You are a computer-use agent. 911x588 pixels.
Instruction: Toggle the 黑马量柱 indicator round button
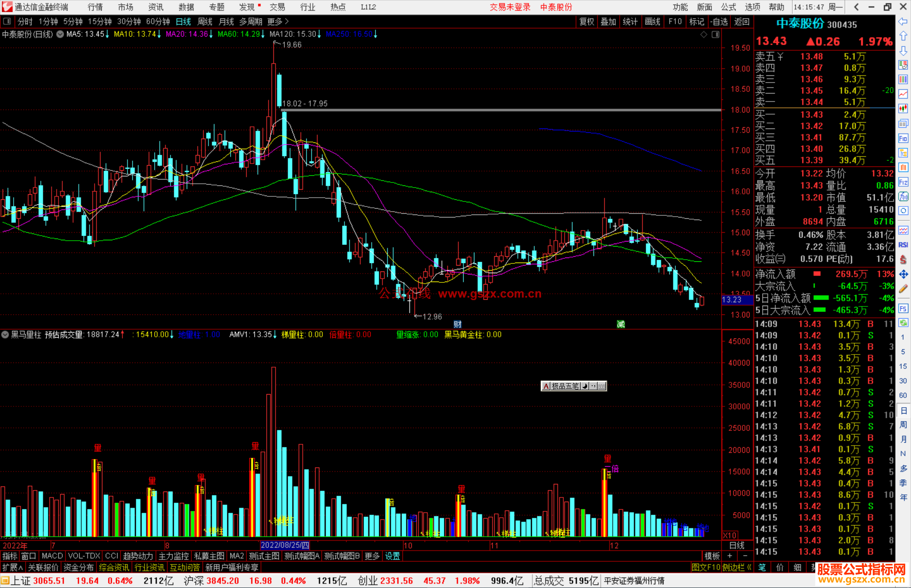pos(5,335)
